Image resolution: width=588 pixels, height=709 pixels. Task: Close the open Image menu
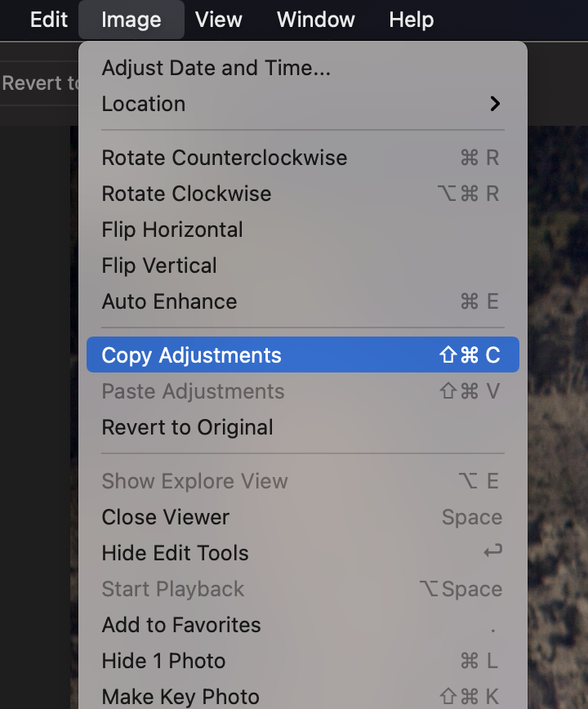point(131,20)
